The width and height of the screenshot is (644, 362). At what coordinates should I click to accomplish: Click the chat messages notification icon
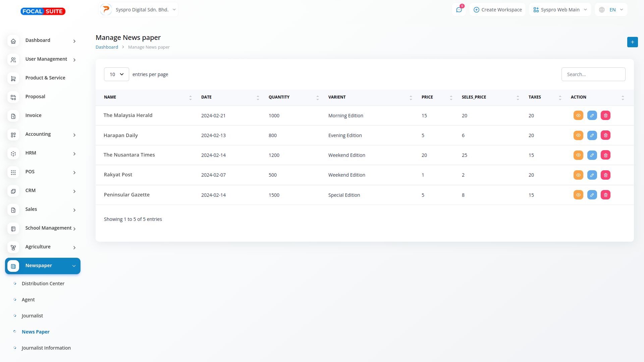(x=459, y=10)
